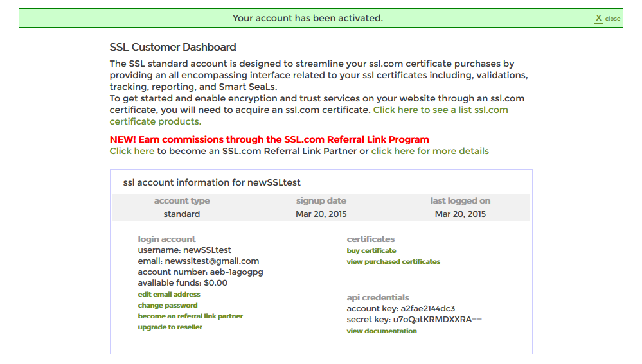This screenshot has width=642, height=364.
Task: Close the account activated notification with X
Action: (x=598, y=18)
